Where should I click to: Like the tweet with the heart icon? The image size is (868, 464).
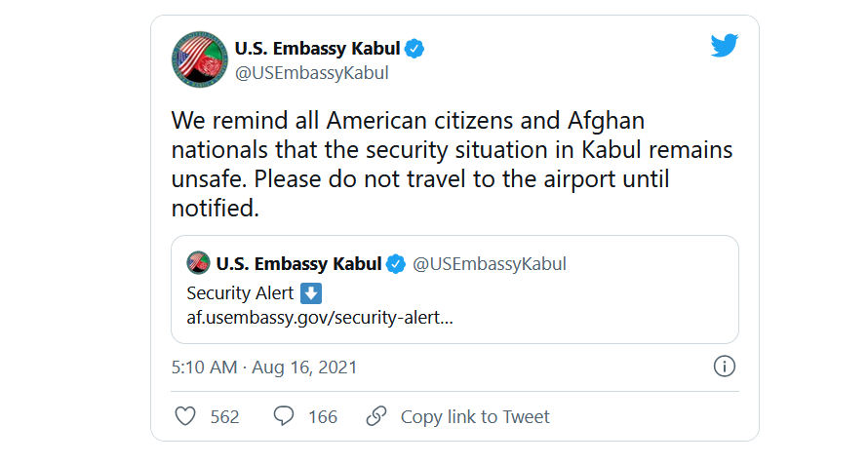tap(185, 416)
